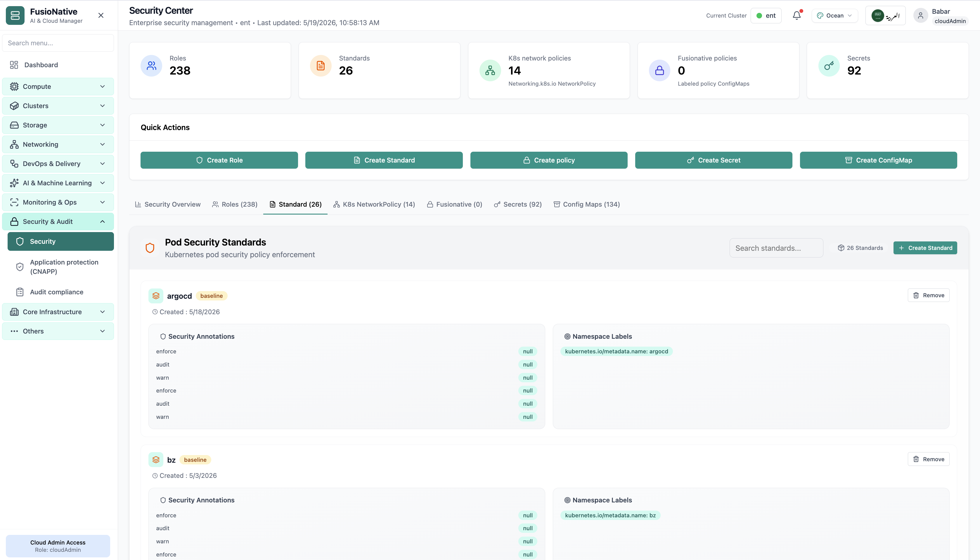Expand the AI & Machine Learning section

58,183
